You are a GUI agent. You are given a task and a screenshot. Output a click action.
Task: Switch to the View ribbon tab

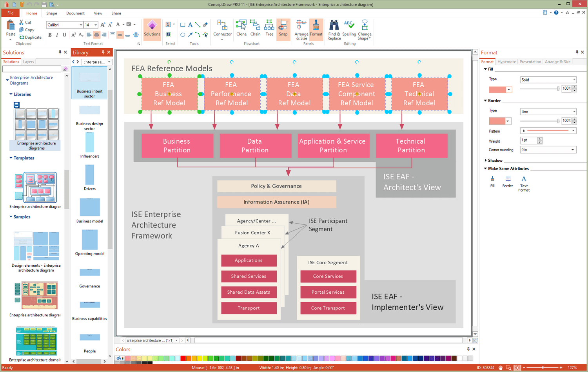(98, 13)
